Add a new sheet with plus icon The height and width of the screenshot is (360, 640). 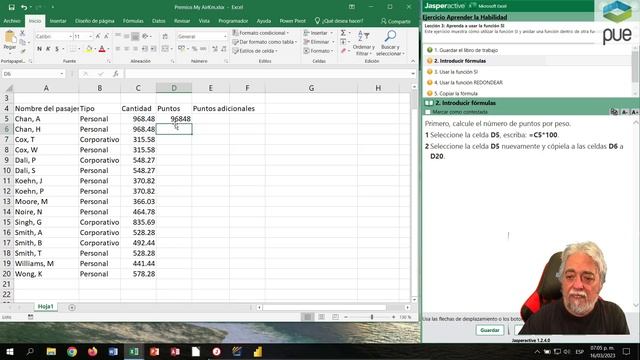(72, 307)
